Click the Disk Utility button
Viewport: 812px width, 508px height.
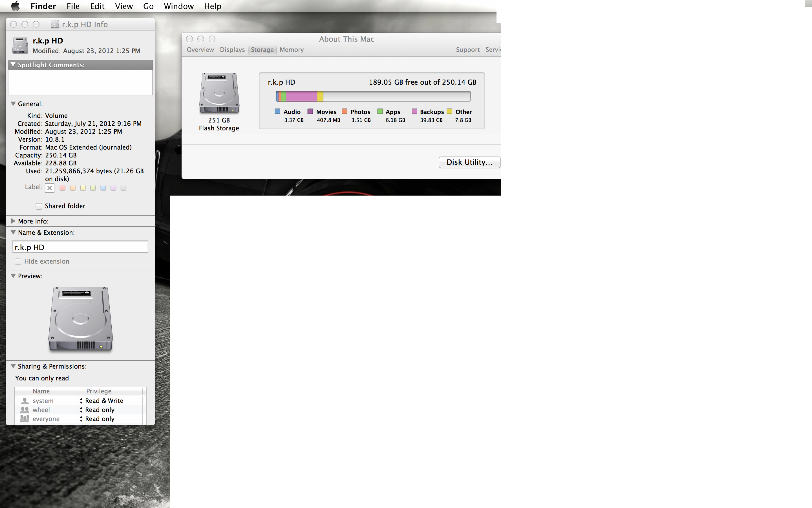469,162
